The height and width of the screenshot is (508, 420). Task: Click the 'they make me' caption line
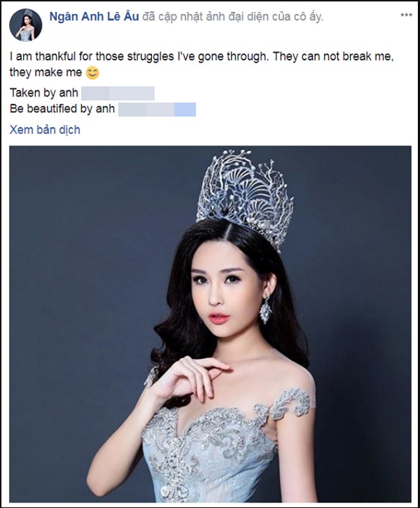45,72
